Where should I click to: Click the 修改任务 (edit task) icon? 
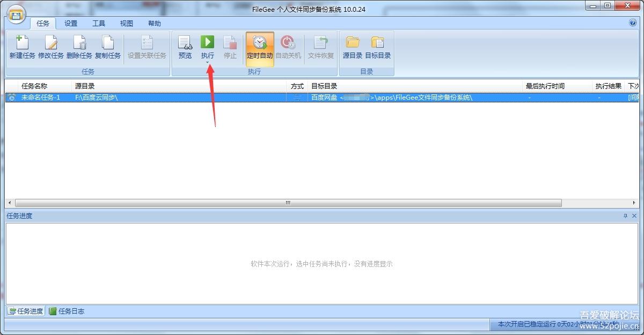pos(51,47)
